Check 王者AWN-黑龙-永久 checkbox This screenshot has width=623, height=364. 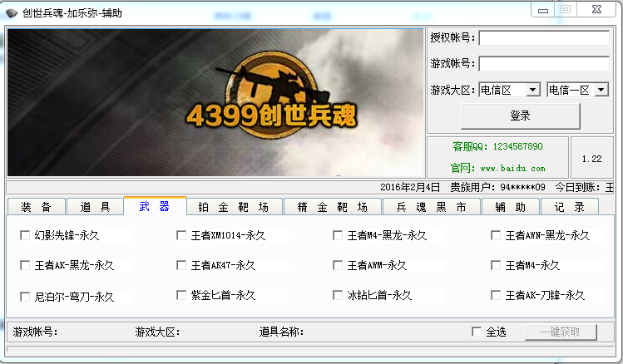coord(496,235)
